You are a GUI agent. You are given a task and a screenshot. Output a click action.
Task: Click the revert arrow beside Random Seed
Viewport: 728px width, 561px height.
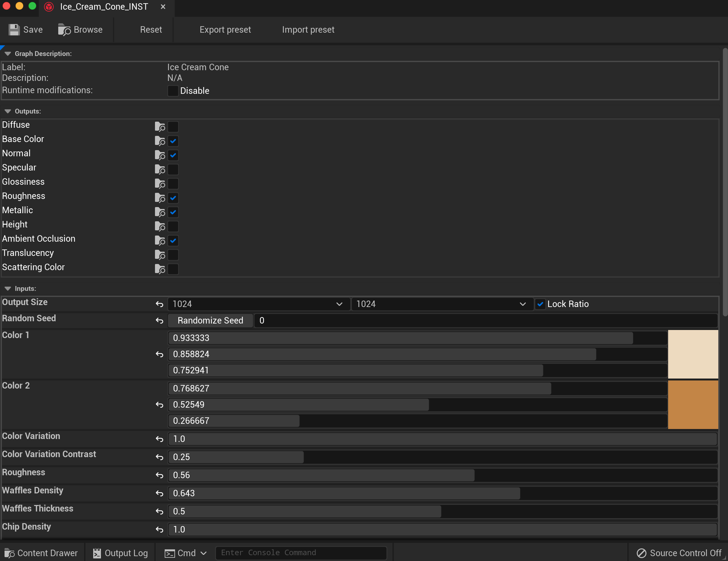point(159,321)
